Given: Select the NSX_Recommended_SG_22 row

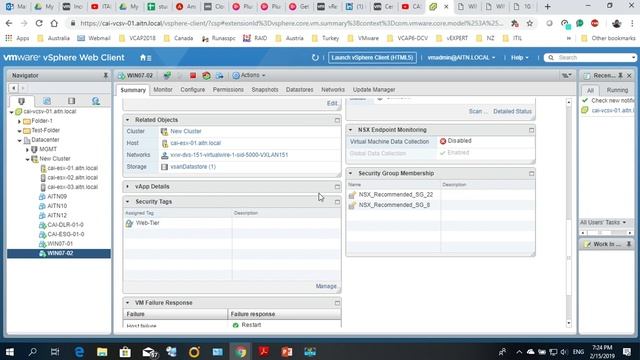Looking at the screenshot, I should [440, 195].
